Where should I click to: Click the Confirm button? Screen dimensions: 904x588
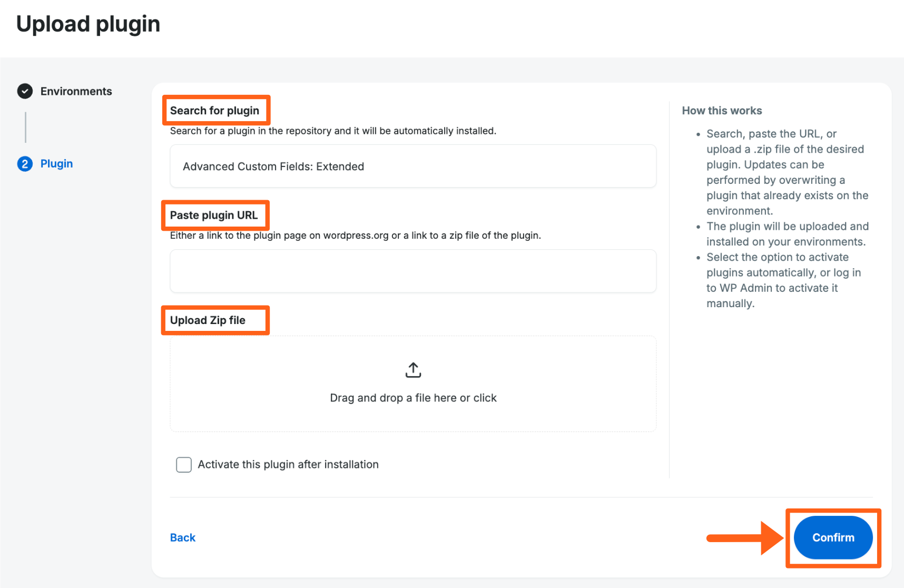832,537
